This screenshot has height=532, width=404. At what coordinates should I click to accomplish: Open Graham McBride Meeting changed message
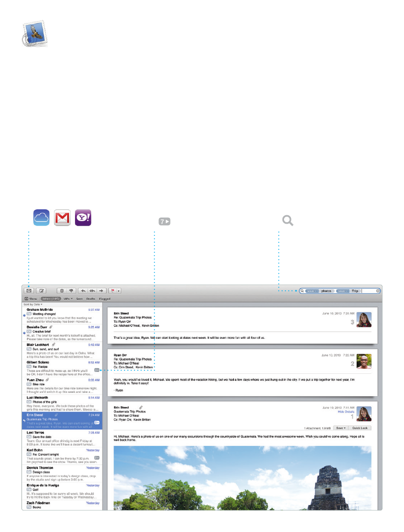[x=62, y=315]
